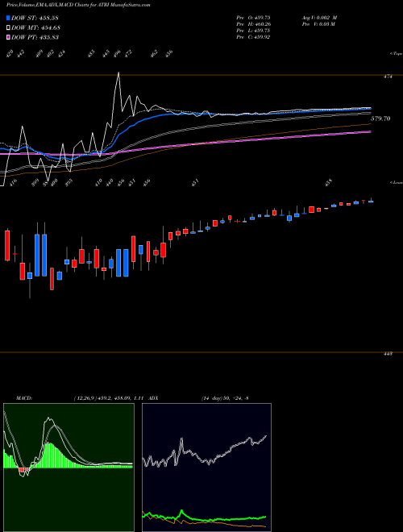This screenshot has height=532, width=403.
Task: Click the ADX (14 day) values text
Action: 225,397
